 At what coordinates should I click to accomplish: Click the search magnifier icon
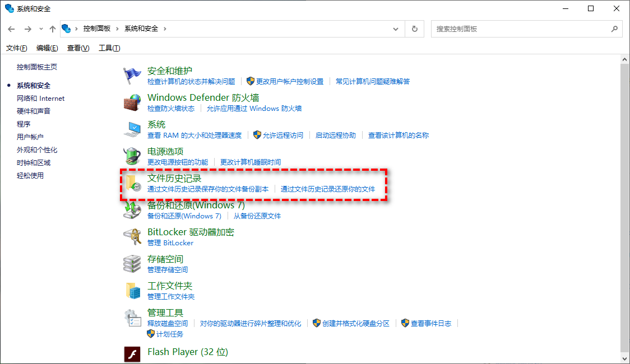614,29
